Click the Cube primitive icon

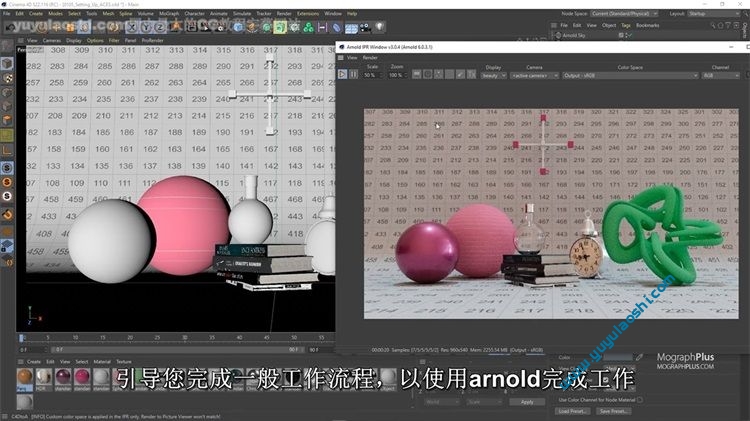(x=238, y=27)
